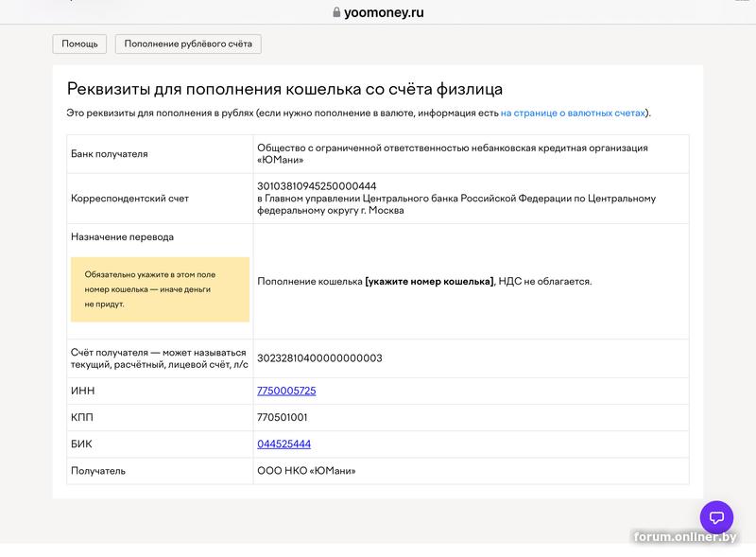756x557 pixels.
Task: Click the Корреспондентский счет label
Action: click(x=129, y=199)
